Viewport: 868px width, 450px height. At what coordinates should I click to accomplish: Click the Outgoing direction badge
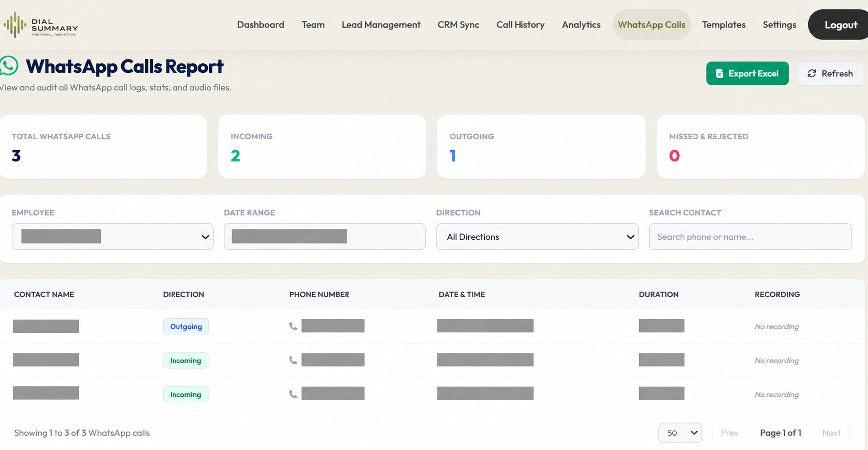tap(186, 326)
